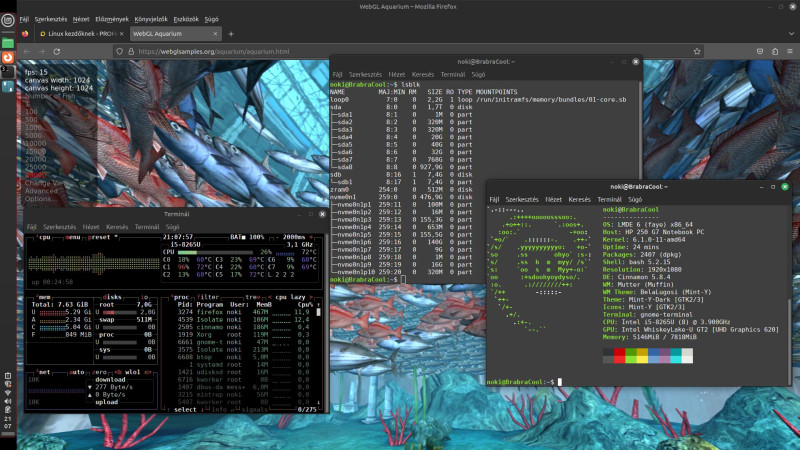Open the Szerkesztés menu in Firefox
The width and height of the screenshot is (800, 450).
(x=51, y=19)
